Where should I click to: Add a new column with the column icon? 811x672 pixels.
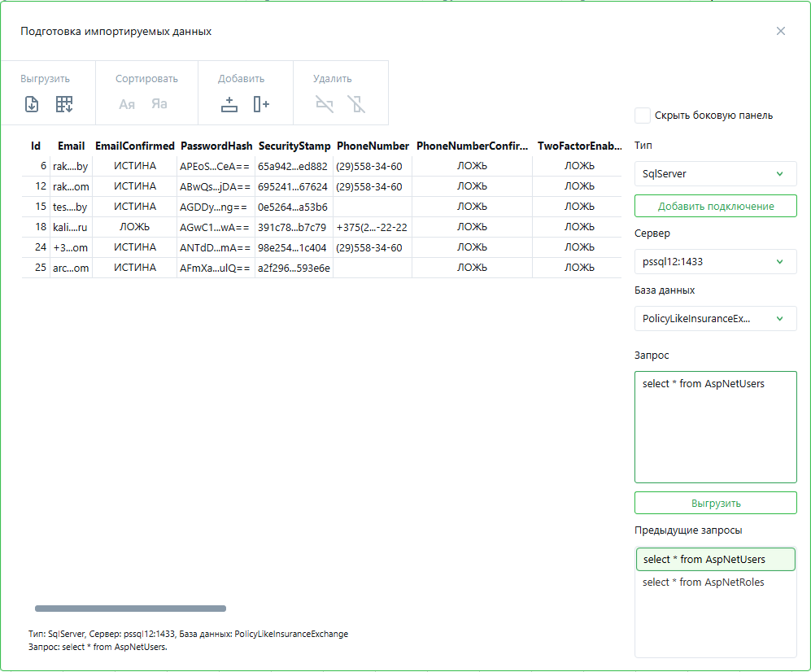pyautogui.click(x=261, y=104)
